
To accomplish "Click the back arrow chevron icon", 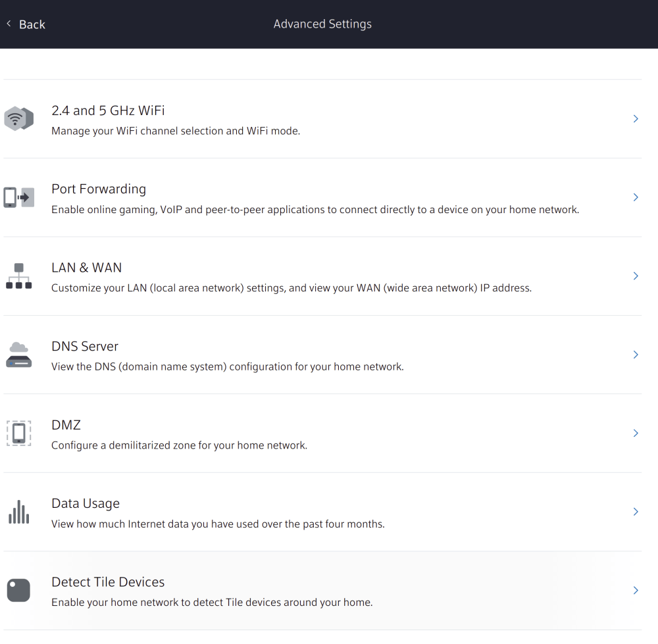I will click(9, 24).
